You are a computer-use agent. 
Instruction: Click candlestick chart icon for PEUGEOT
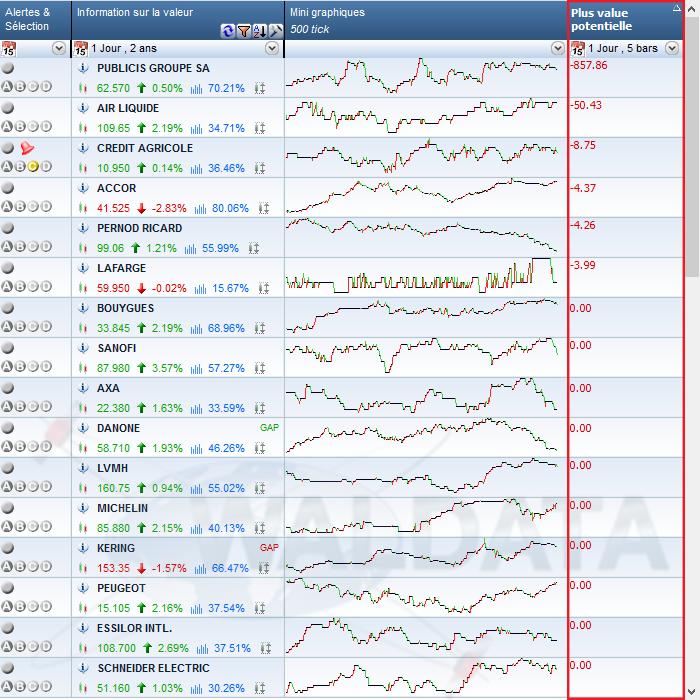coord(83,608)
